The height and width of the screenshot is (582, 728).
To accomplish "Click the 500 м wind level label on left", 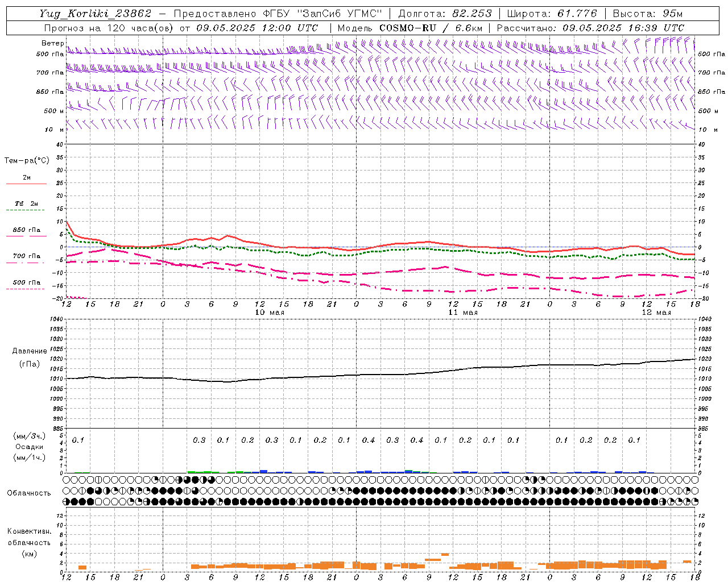I will [53, 111].
